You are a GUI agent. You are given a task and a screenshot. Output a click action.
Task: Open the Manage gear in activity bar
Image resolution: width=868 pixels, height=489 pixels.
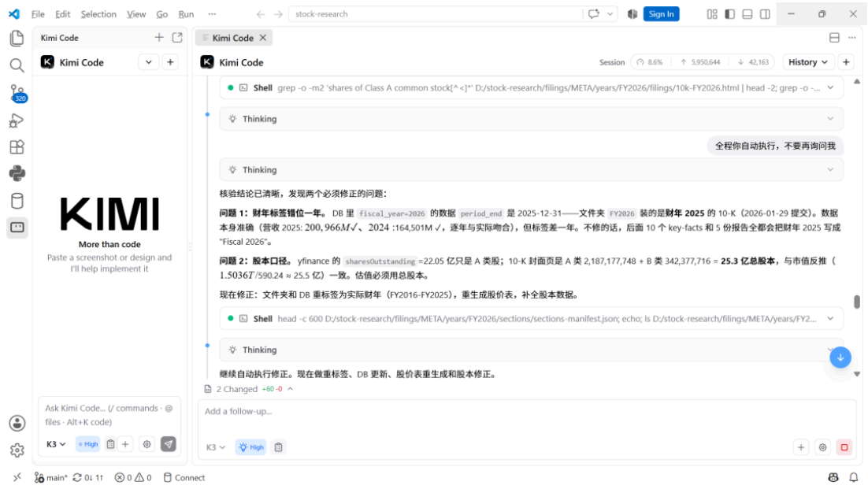coord(17,450)
